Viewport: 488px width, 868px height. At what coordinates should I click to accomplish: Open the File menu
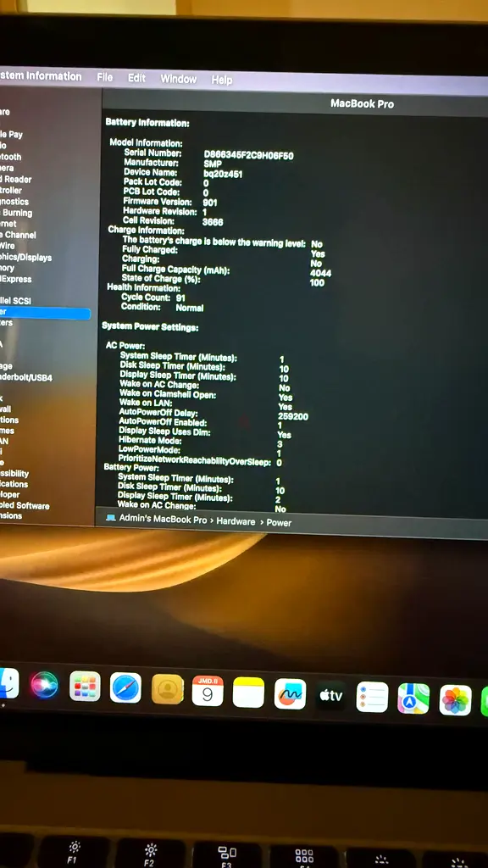click(x=104, y=77)
